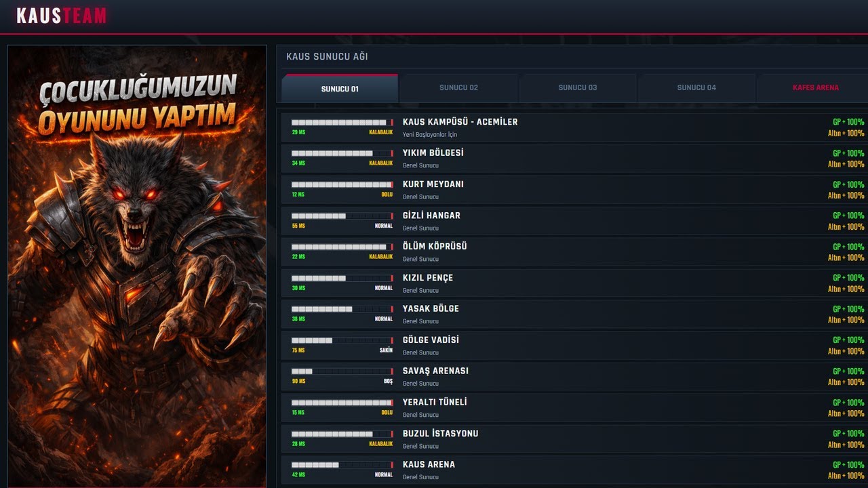
Task: Click the 75 MS ping value
Action: [298, 350]
